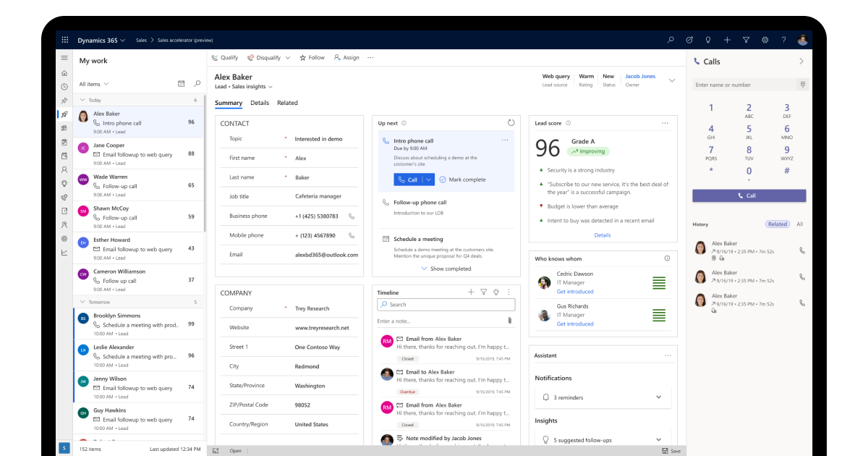Click the dial pad grid icon next to number field
Screen dimensions: 868x456
point(803,85)
